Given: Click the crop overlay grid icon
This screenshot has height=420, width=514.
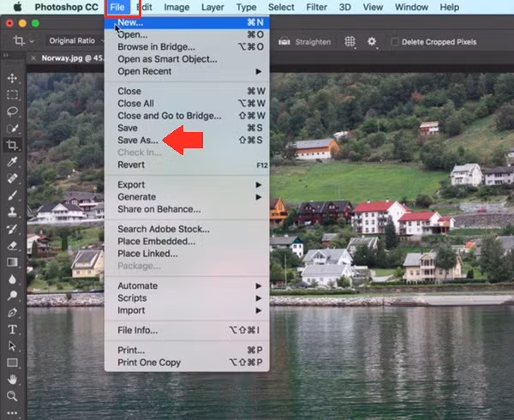Looking at the screenshot, I should [x=350, y=40].
